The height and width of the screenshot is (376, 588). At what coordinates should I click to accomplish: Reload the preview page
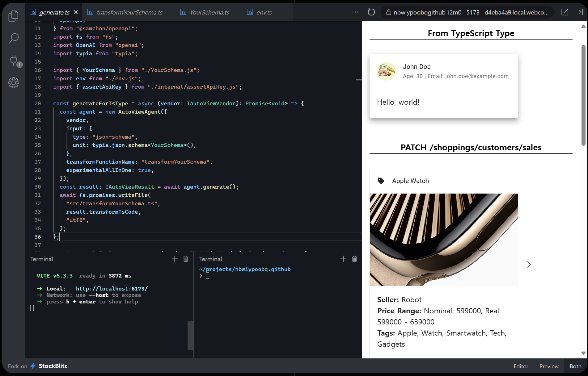371,12
